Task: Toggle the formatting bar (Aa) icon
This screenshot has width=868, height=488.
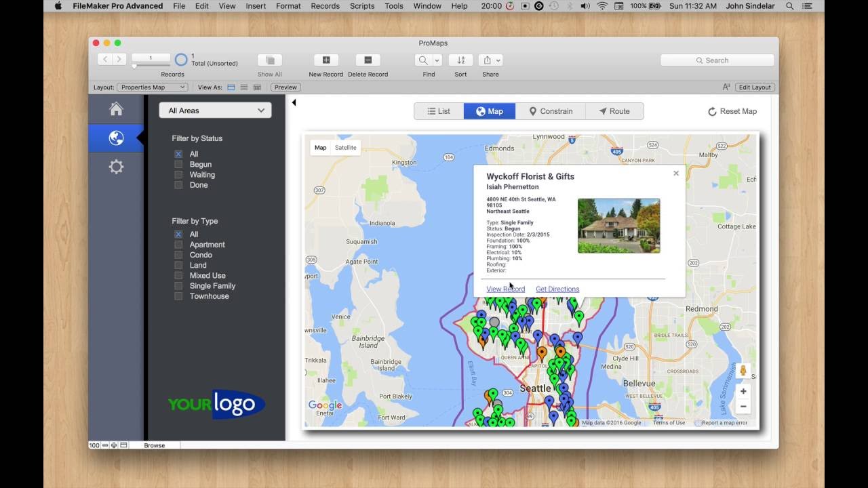Action: 726,87
